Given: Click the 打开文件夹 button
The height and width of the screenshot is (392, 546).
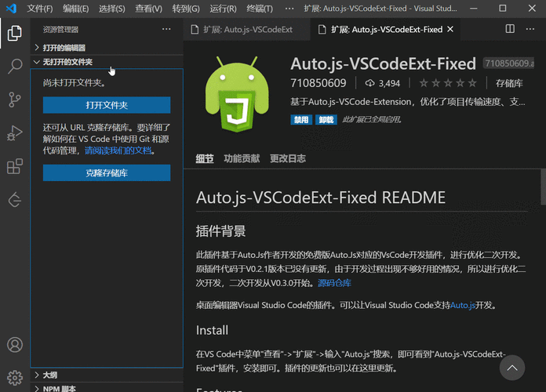Looking at the screenshot, I should pos(107,105).
